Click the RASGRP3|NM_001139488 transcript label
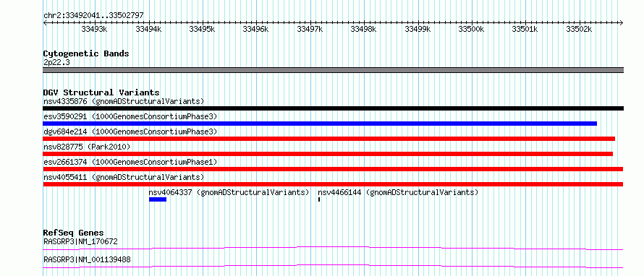644x276 pixels. (87, 260)
